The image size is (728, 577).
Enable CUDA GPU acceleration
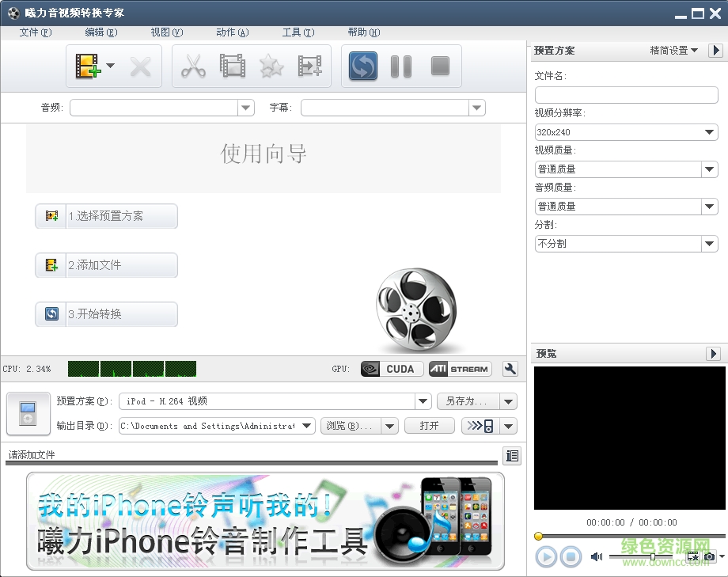click(391, 368)
